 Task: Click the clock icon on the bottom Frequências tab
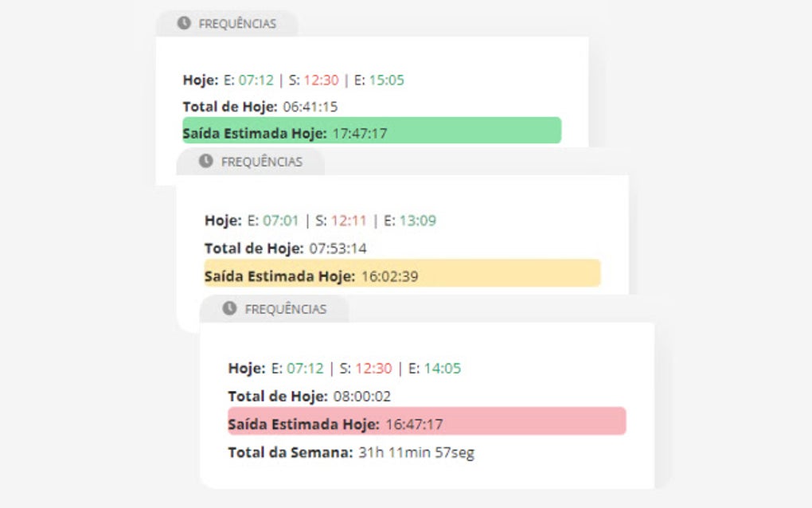coord(230,308)
